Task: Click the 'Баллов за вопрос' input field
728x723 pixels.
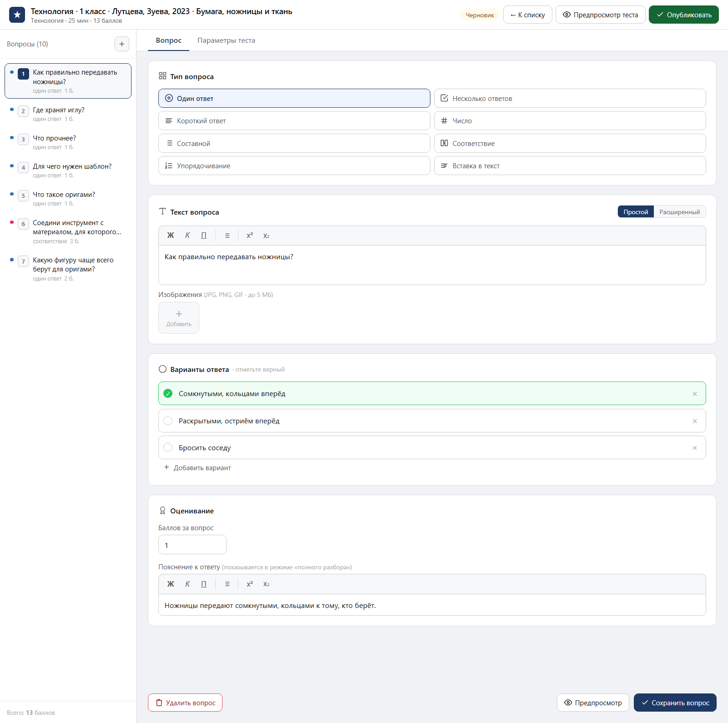Action: (192, 545)
